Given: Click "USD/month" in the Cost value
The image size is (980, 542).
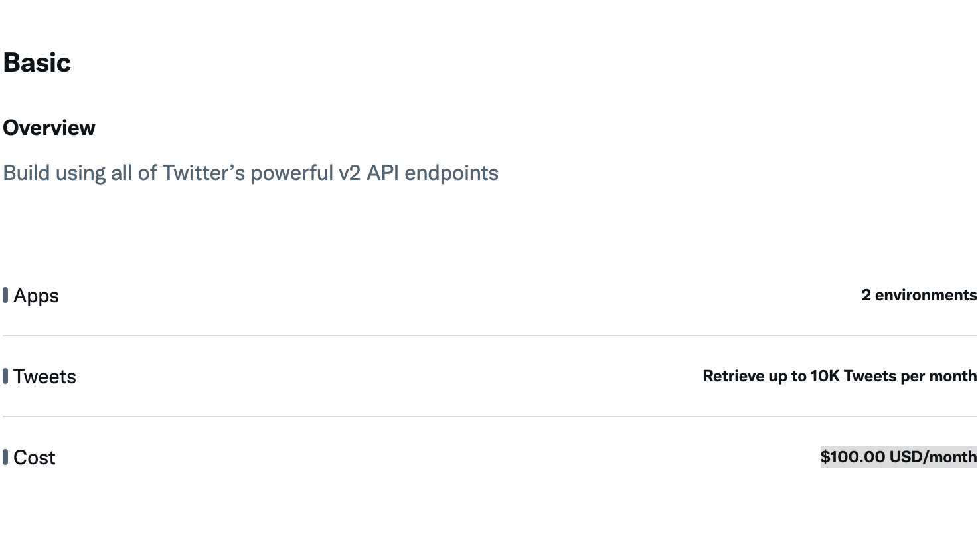Looking at the screenshot, I should click(x=933, y=457).
